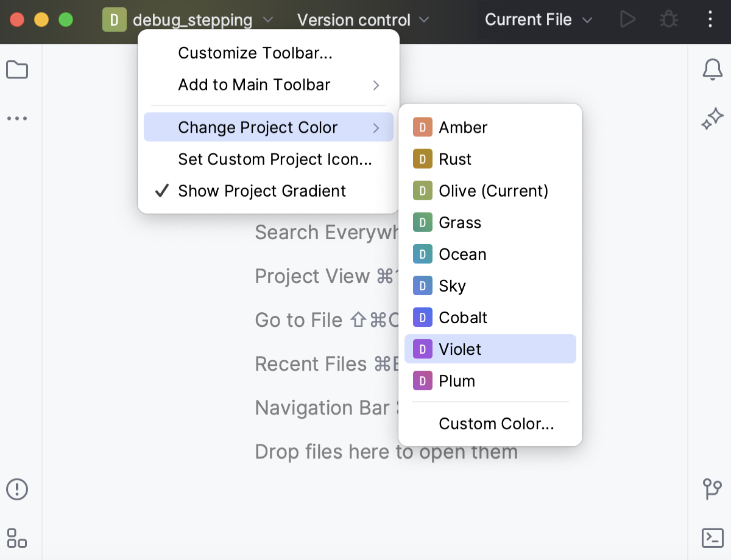Open the Terminal tool window
The height and width of the screenshot is (560, 731).
pos(713,538)
